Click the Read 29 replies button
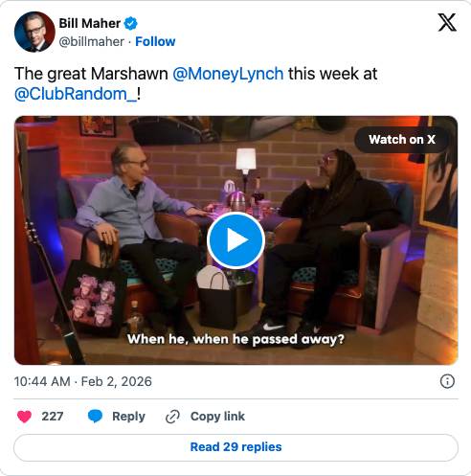This screenshot has height=476, width=471. pyautogui.click(x=235, y=447)
